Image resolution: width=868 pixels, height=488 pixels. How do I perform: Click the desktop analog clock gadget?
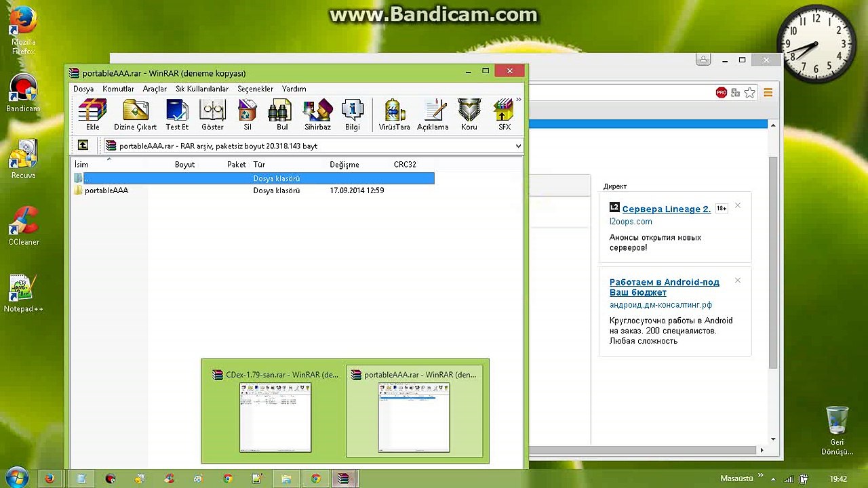[x=816, y=45]
